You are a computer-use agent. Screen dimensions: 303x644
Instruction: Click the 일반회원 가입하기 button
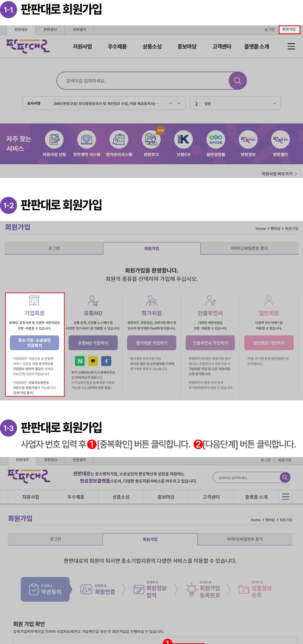[x=269, y=343]
